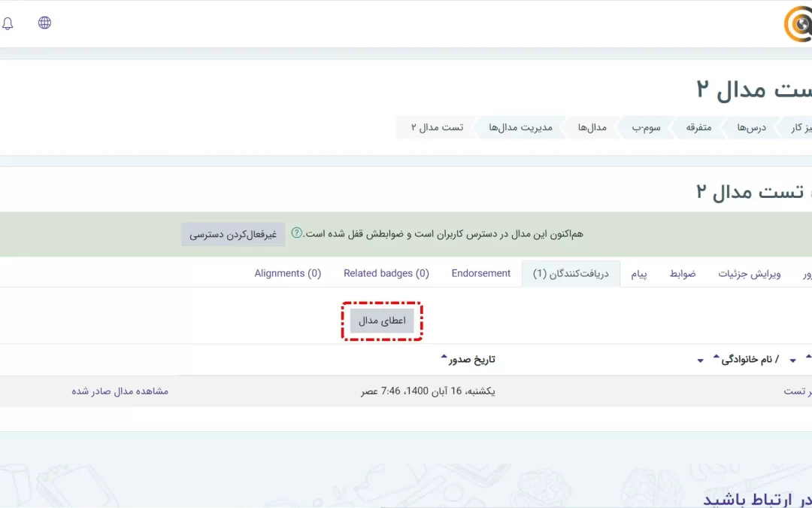Select the دریافت‌کنندگان (1) tab
Screen dimensions: 812x508
[571, 274]
